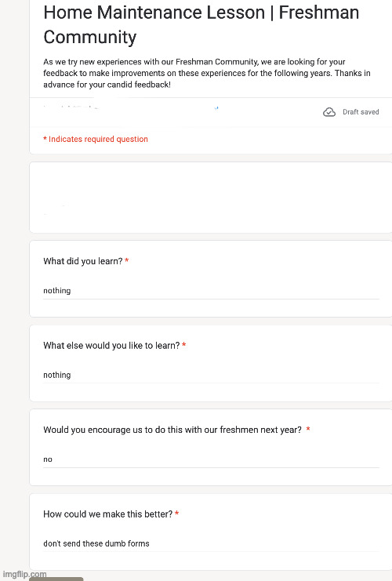Click the 'Would you encourage us' question text
The width and height of the screenshot is (392, 581).
click(172, 430)
